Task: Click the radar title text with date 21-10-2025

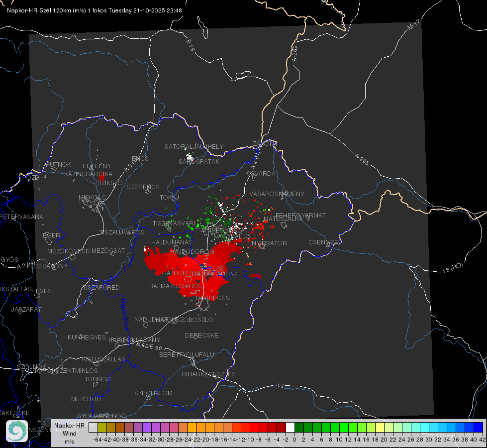Action: (95, 10)
